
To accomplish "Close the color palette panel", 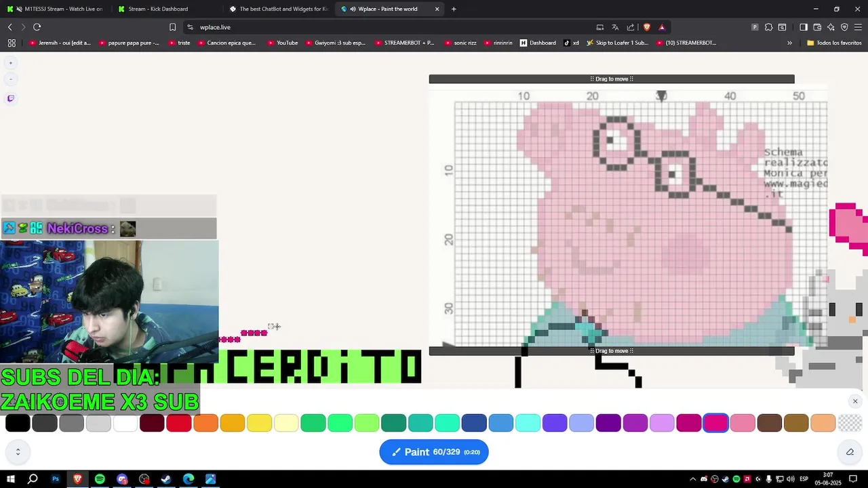I will [x=855, y=401].
